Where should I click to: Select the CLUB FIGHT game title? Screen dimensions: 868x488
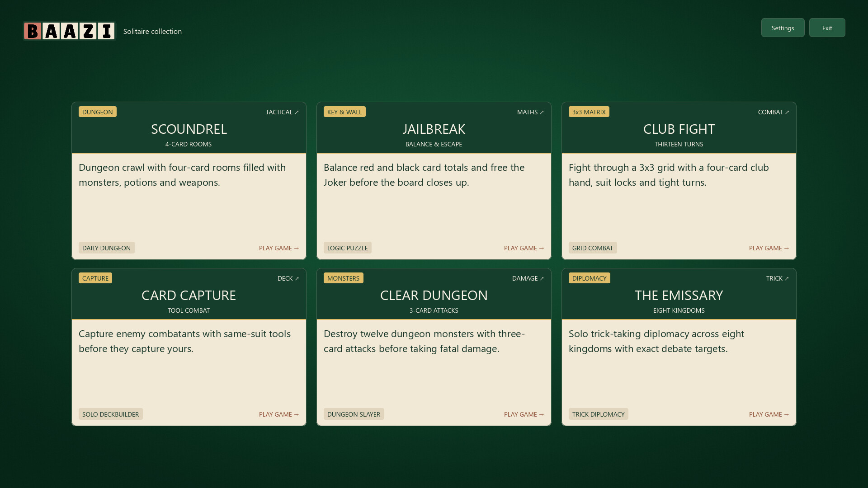[679, 129]
